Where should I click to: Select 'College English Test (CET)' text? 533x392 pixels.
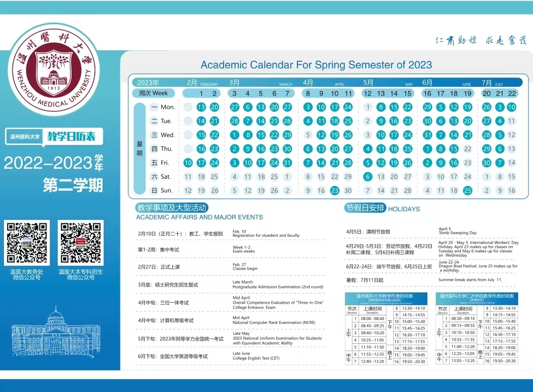pyautogui.click(x=256, y=358)
